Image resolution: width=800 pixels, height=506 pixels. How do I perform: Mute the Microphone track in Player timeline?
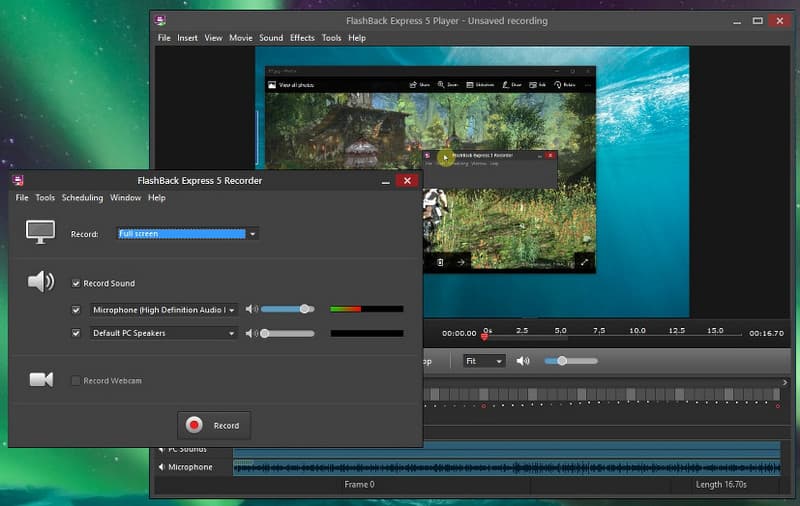162,467
